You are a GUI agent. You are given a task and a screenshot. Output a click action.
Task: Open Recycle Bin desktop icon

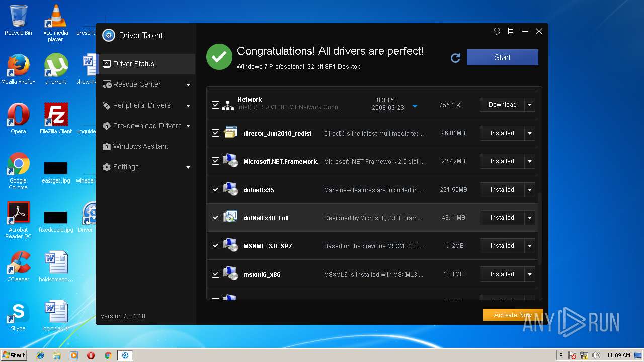[x=18, y=21]
